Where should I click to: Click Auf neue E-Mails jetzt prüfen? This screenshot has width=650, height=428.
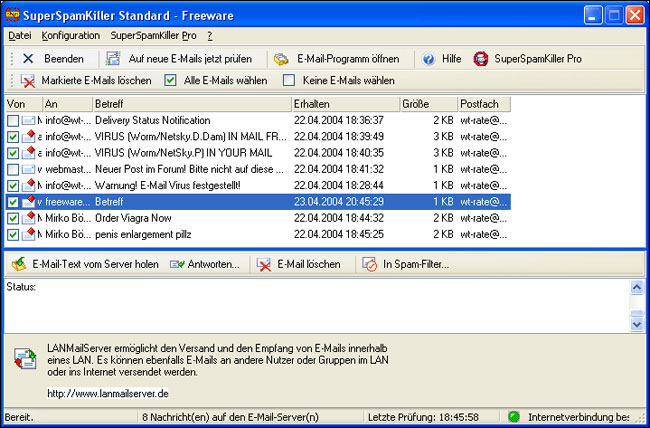coord(190,59)
